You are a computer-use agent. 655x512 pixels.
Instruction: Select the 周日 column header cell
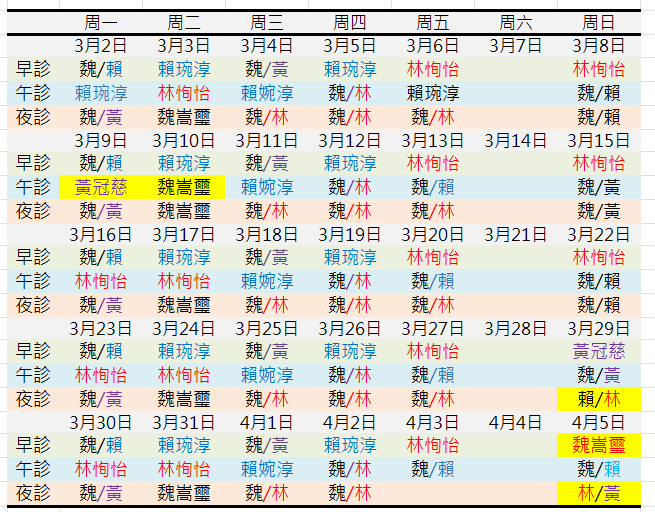click(598, 22)
